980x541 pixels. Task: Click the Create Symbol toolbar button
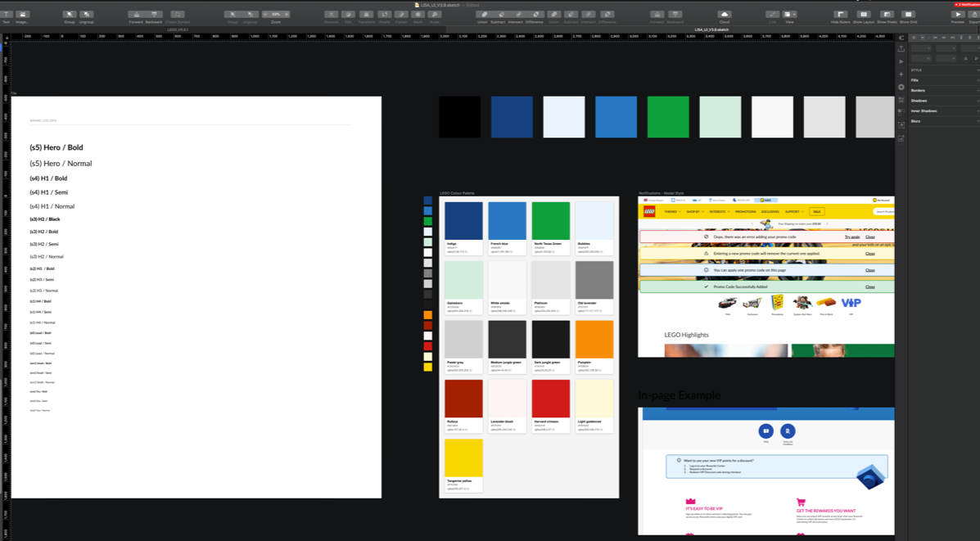(x=178, y=15)
